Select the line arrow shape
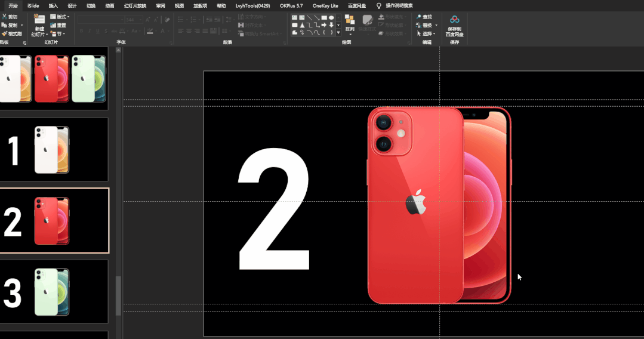 (x=317, y=18)
